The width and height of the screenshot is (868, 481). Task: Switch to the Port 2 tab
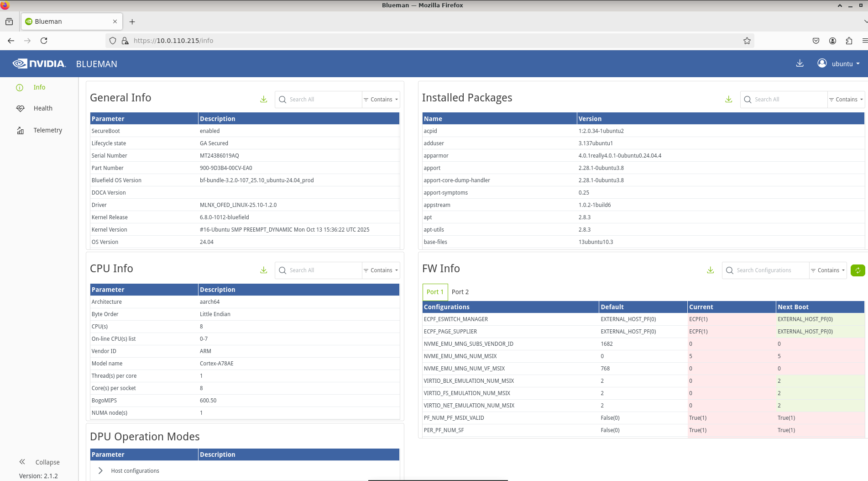pos(460,292)
